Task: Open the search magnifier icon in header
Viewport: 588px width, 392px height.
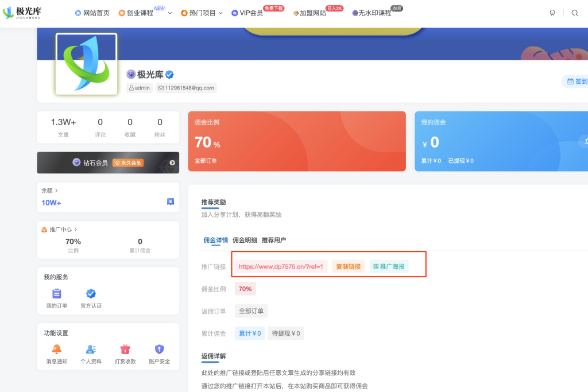Action: tap(575, 13)
